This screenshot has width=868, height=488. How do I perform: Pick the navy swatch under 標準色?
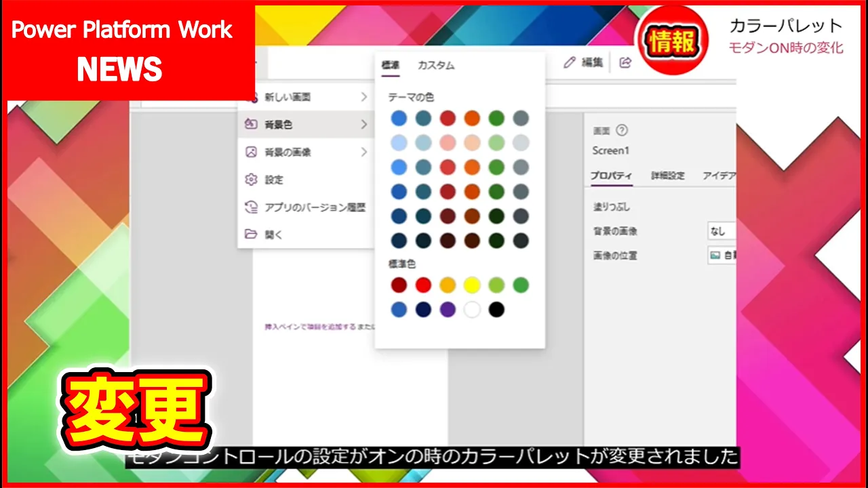tap(423, 310)
